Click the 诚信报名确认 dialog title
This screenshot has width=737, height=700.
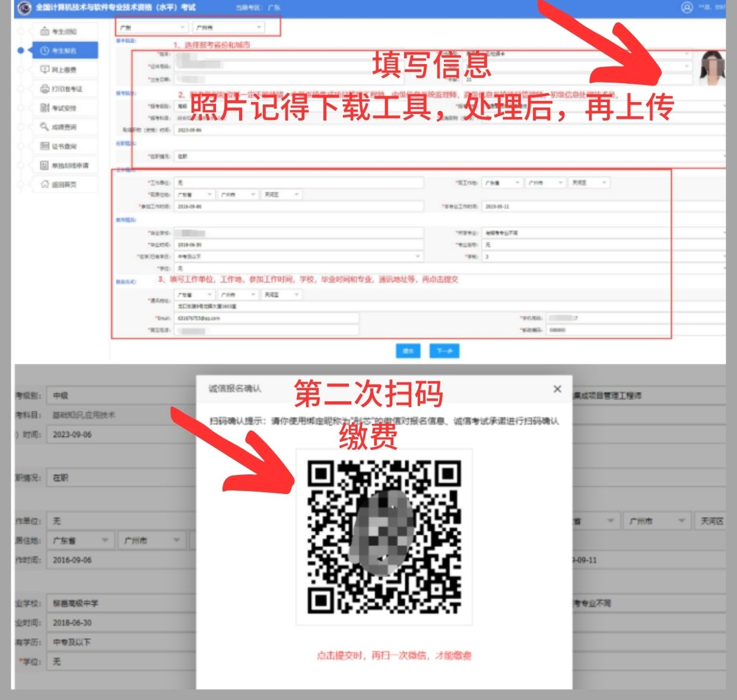tap(234, 388)
